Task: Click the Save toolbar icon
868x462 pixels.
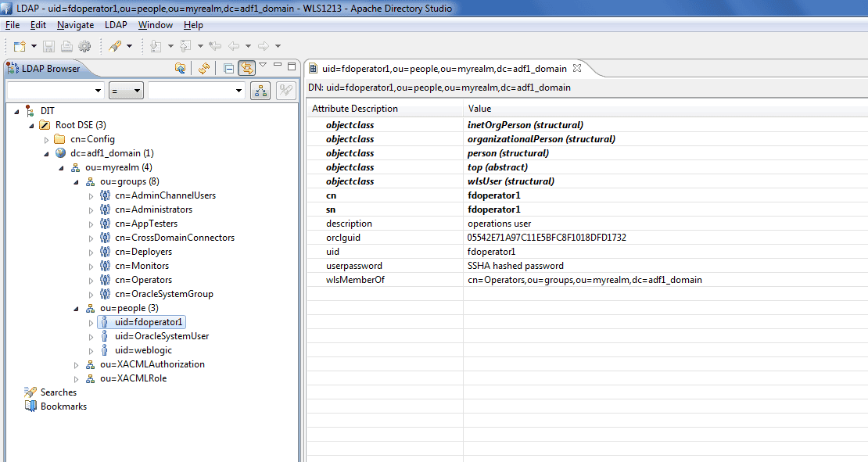Action: click(x=48, y=46)
